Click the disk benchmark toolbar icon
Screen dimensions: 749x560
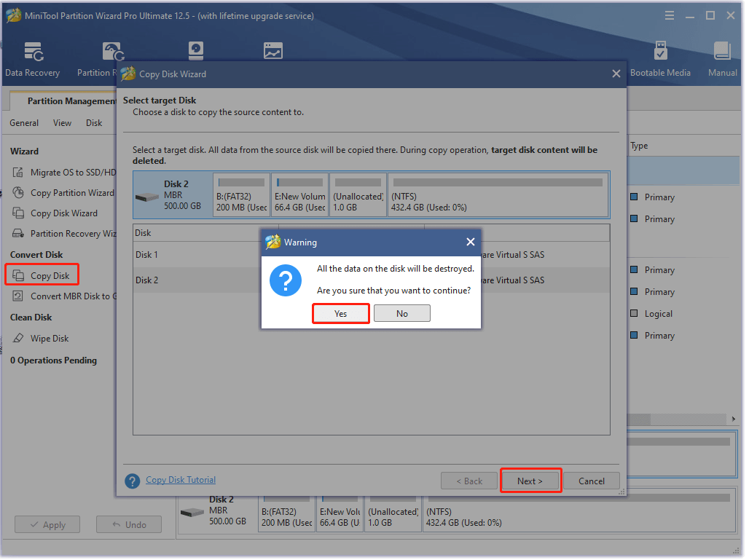click(197, 51)
